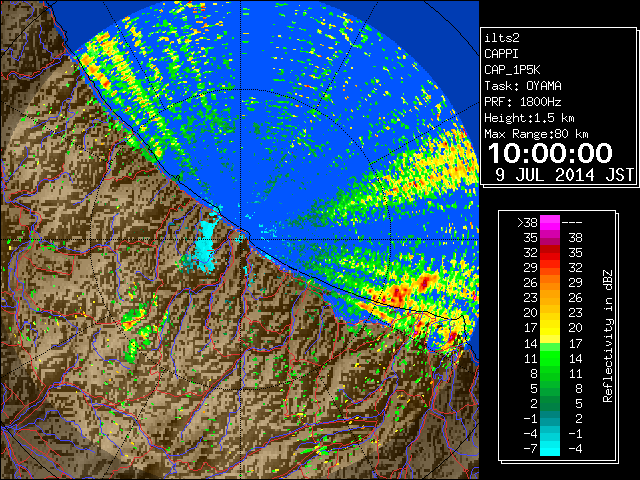The width and height of the screenshot is (640, 480).
Task: Click the '>38' legend value
Action: [527, 223]
